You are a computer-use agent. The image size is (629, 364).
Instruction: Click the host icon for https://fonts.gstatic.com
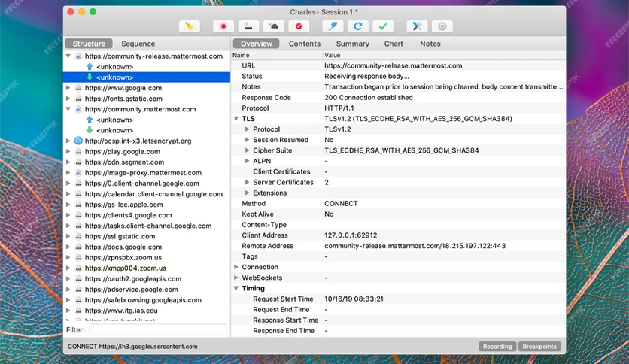pyautogui.click(x=78, y=99)
